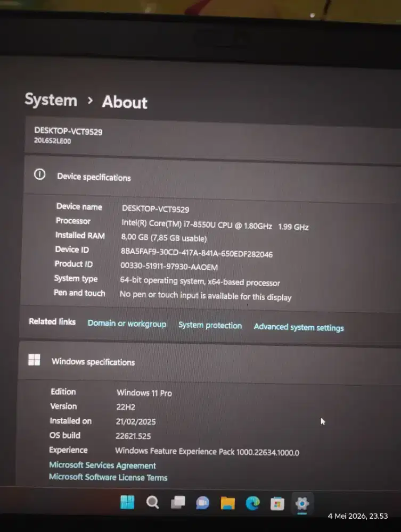
Task: Collapse the Windows specifications section header
Action: [x=210, y=363]
